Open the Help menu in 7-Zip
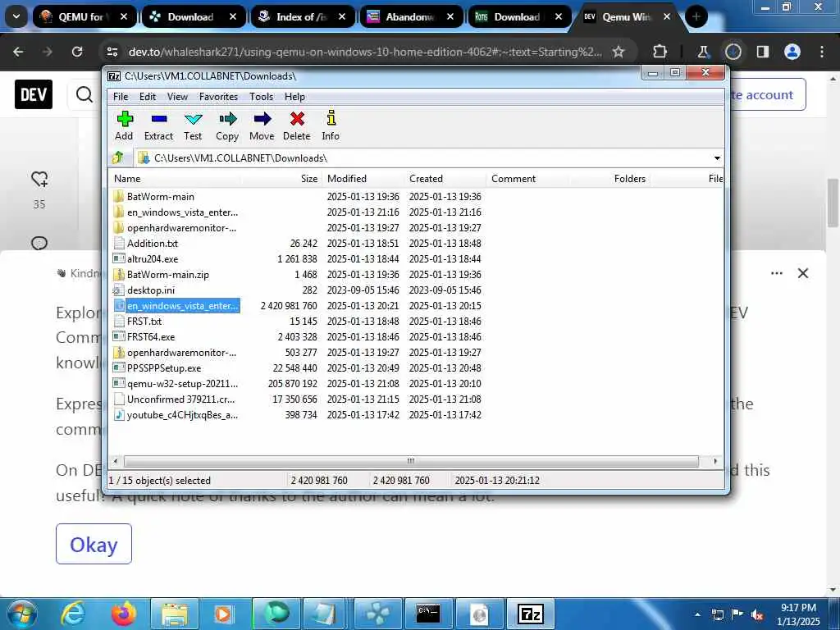Image resolution: width=840 pixels, height=630 pixels. click(294, 97)
